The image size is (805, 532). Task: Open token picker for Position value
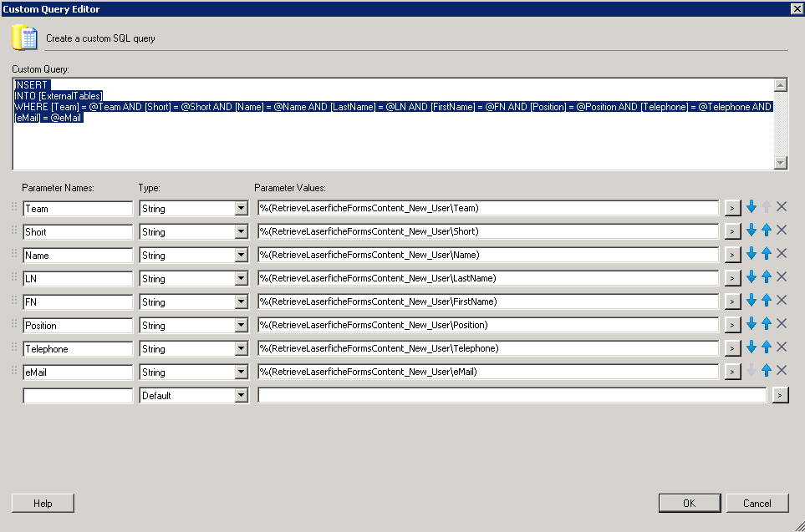(732, 325)
